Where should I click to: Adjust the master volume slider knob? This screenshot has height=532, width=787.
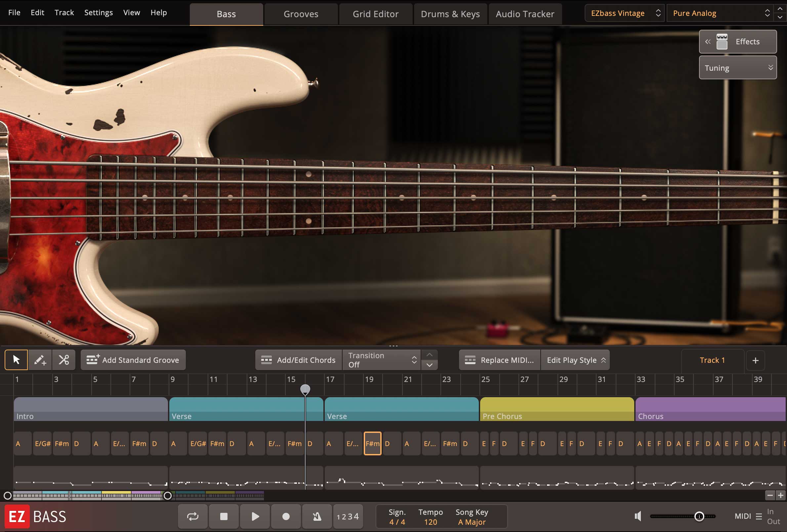tap(699, 516)
